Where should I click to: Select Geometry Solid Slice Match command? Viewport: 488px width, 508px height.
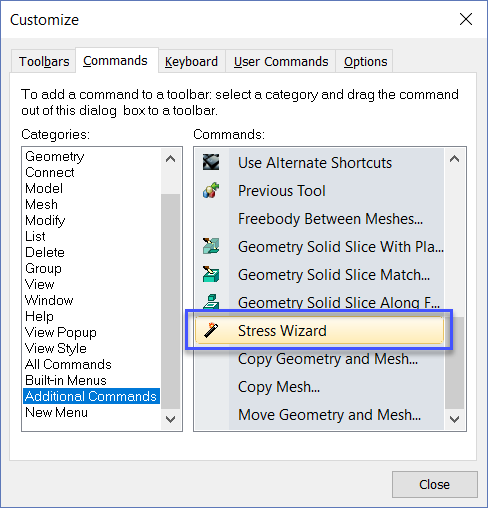[x=319, y=275]
